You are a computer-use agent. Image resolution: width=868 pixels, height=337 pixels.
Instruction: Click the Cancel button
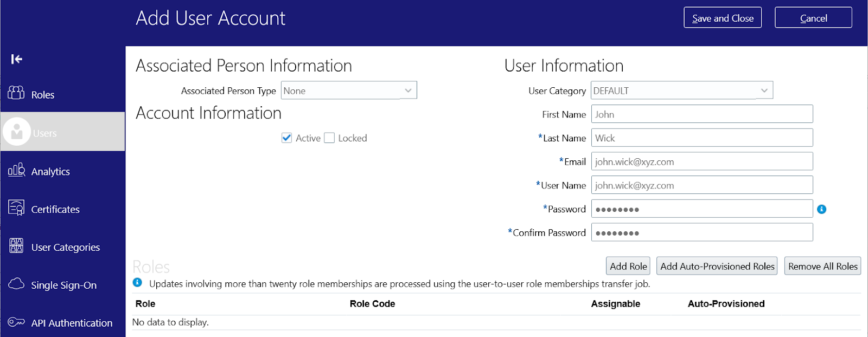click(x=813, y=18)
